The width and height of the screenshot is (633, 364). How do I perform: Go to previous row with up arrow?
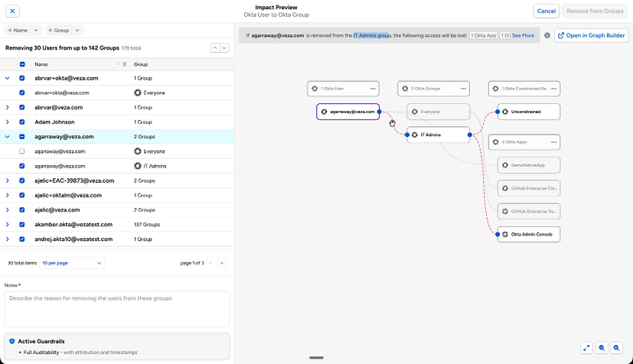coord(215,48)
